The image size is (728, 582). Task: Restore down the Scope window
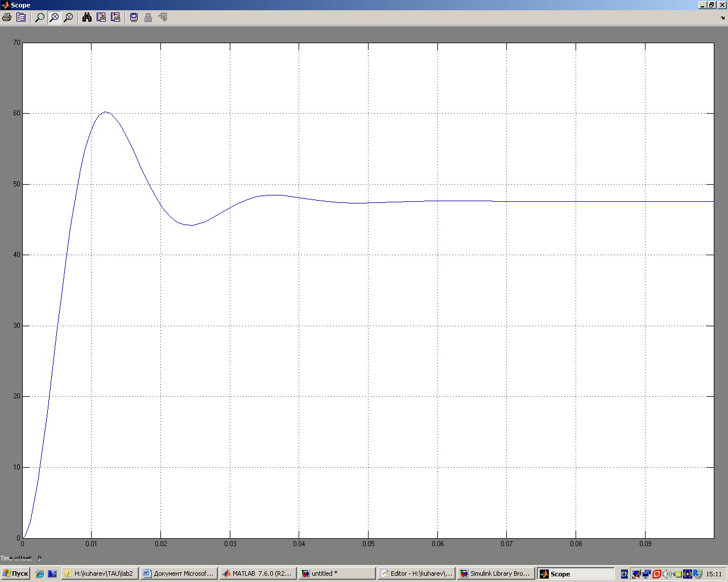712,5
